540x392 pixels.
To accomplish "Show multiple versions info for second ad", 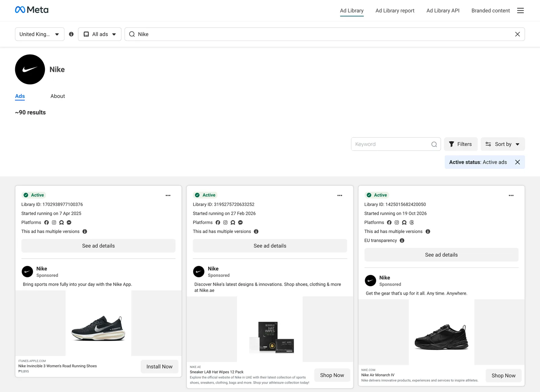I will [x=256, y=232].
